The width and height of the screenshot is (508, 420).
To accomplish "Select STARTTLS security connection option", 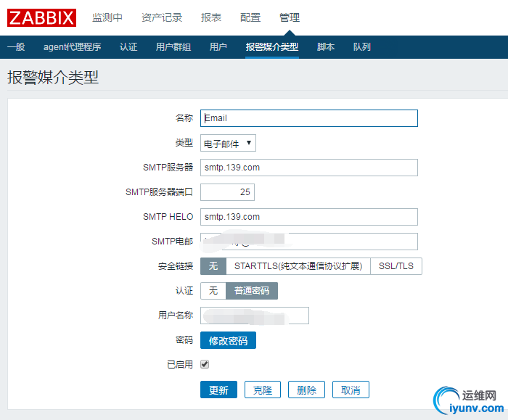I will (x=298, y=266).
